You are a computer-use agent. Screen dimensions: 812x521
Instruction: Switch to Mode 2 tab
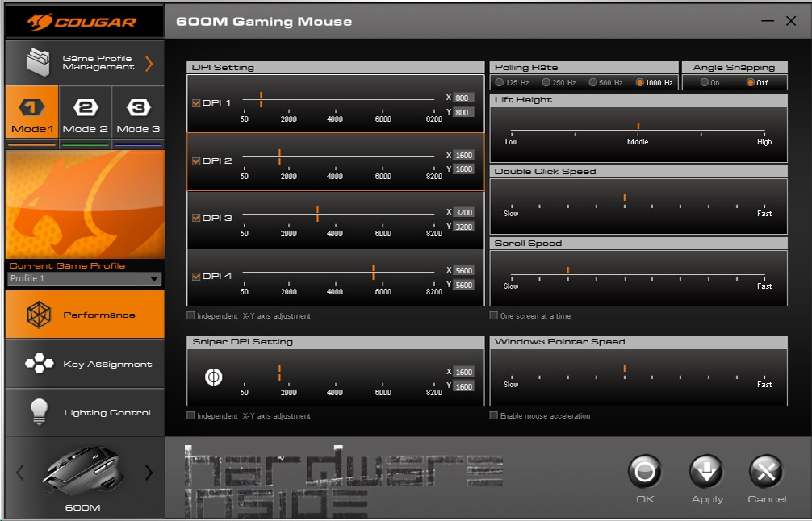tap(86, 112)
